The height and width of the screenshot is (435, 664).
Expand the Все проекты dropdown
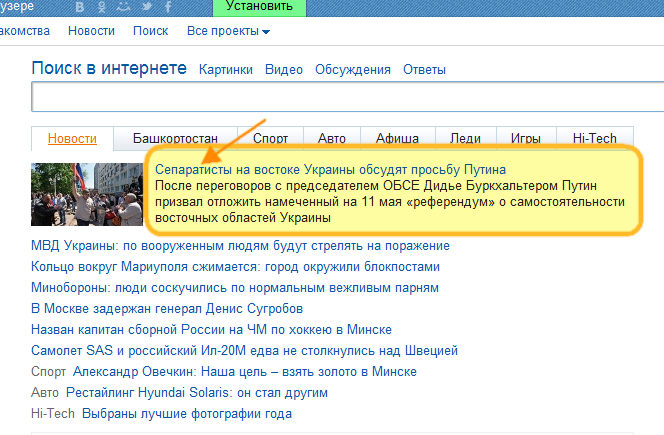tap(228, 31)
